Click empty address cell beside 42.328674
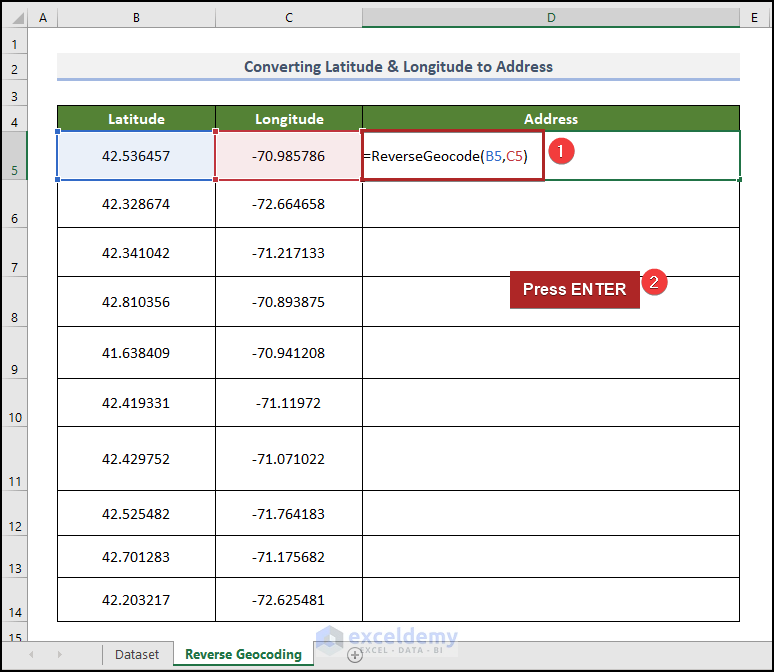The width and height of the screenshot is (774, 672). [551, 204]
